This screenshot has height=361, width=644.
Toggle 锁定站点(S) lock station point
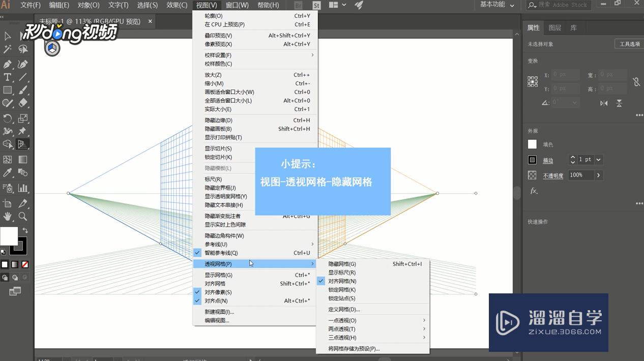[373, 298]
